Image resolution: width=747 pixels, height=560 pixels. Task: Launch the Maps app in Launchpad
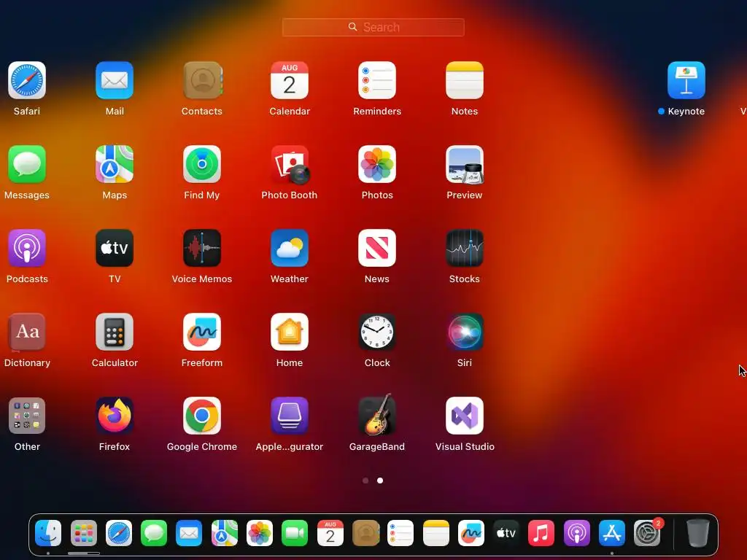click(115, 164)
